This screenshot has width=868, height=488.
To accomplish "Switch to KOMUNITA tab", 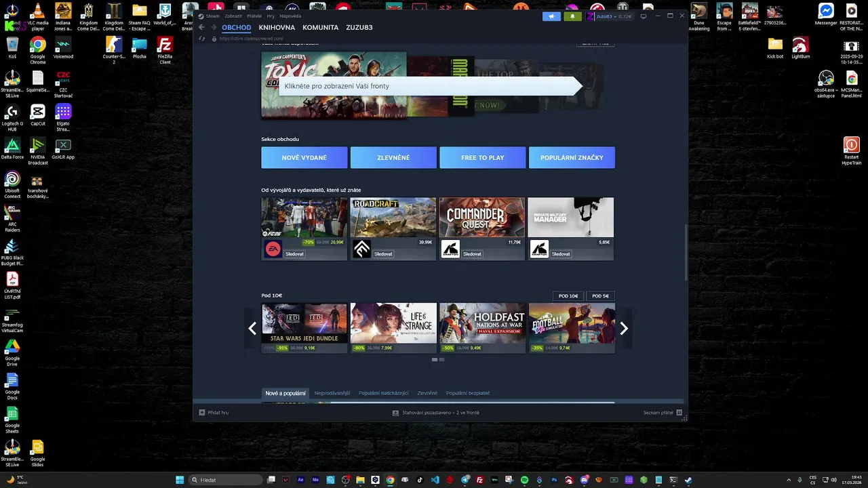I will tap(320, 28).
